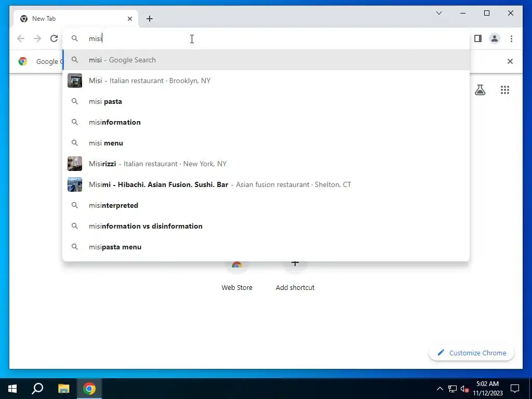Screen dimensions: 532x399
Task: Pick 'misinformation vs disinformation' suggestion
Action: click(267, 227)
